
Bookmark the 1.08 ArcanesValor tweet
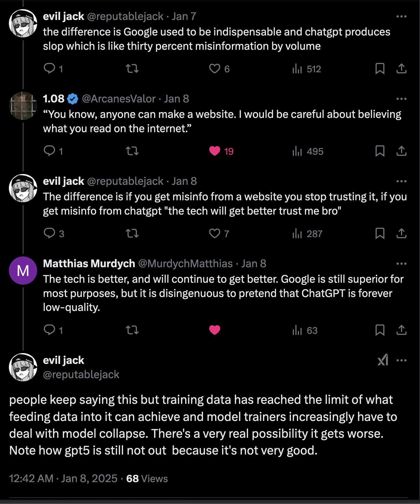(x=380, y=151)
